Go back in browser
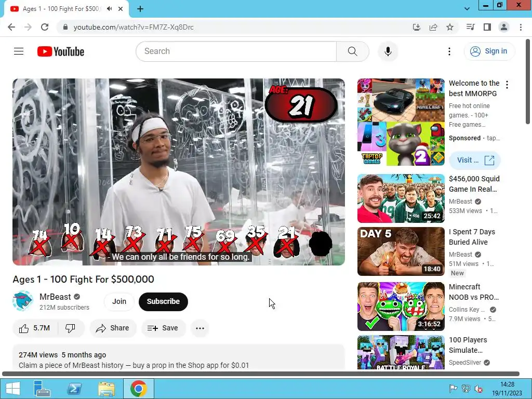This screenshot has height=399, width=532. tap(11, 27)
